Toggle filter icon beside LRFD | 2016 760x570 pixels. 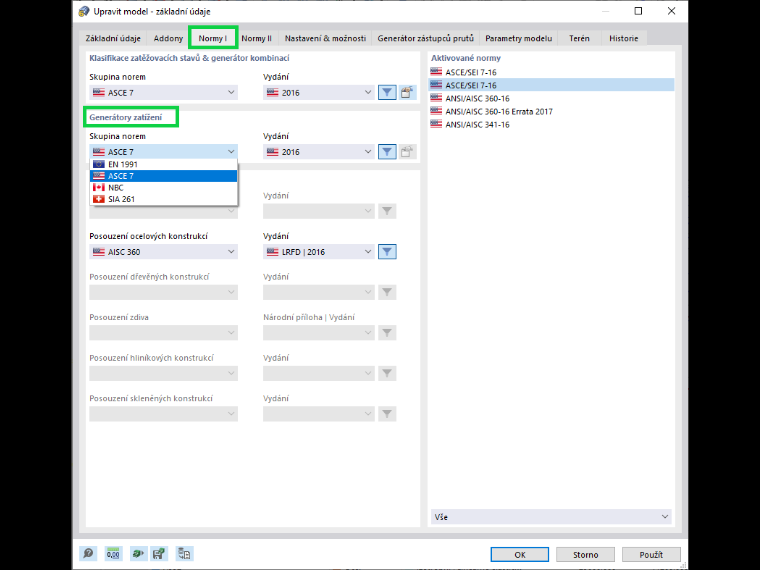(387, 252)
